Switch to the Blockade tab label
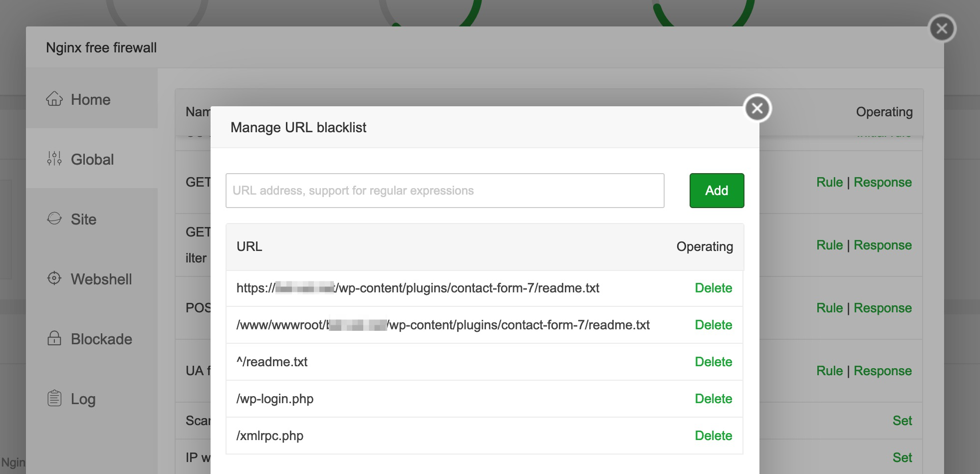 (x=101, y=339)
